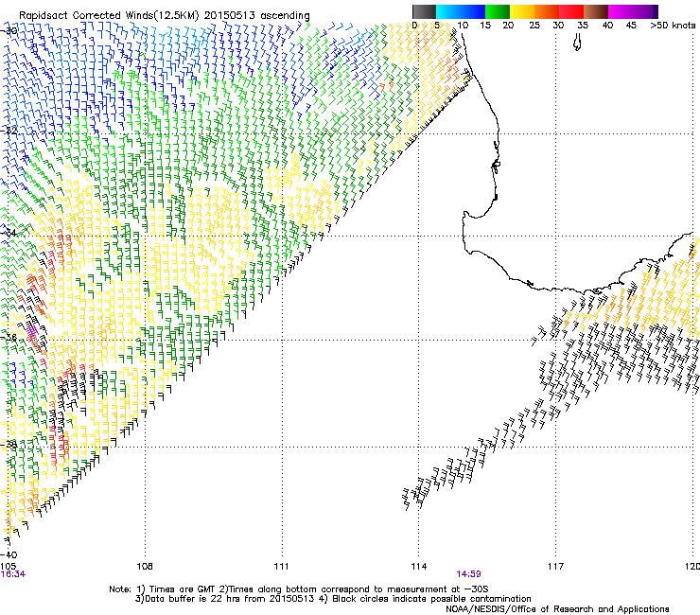The height and width of the screenshot is (615, 700).
Task: Click the '117' longitude axis label
Action: (x=556, y=567)
